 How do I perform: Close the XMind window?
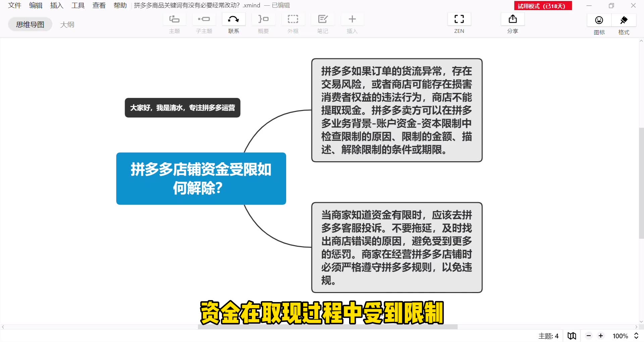633,5
